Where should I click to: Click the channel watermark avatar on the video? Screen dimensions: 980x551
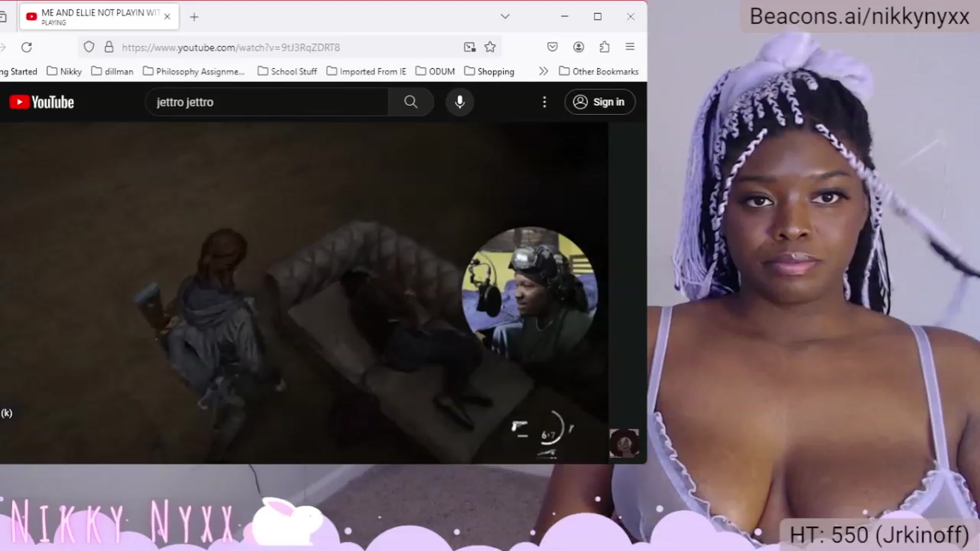624,443
